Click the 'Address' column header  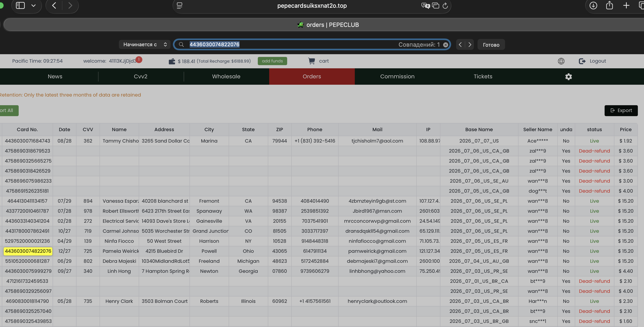tap(164, 130)
